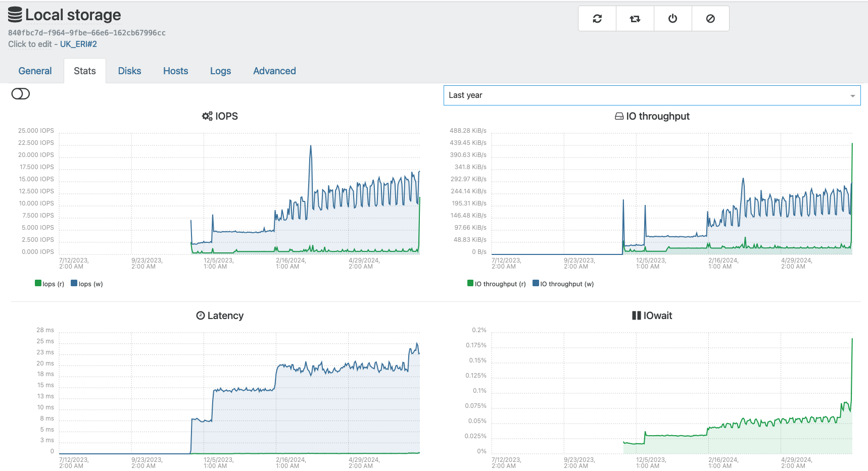Go to the Hosts tab
The width and height of the screenshot is (868, 471).
point(175,71)
